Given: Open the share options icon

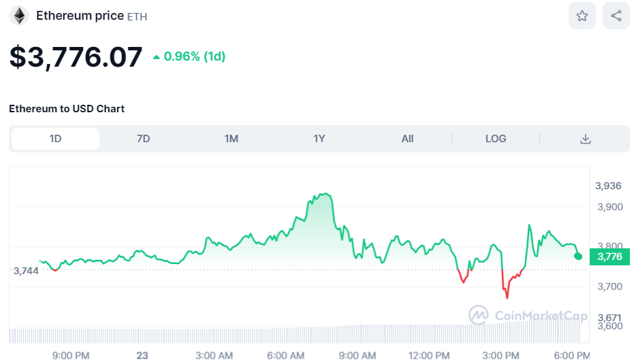Looking at the screenshot, I should pos(616,16).
